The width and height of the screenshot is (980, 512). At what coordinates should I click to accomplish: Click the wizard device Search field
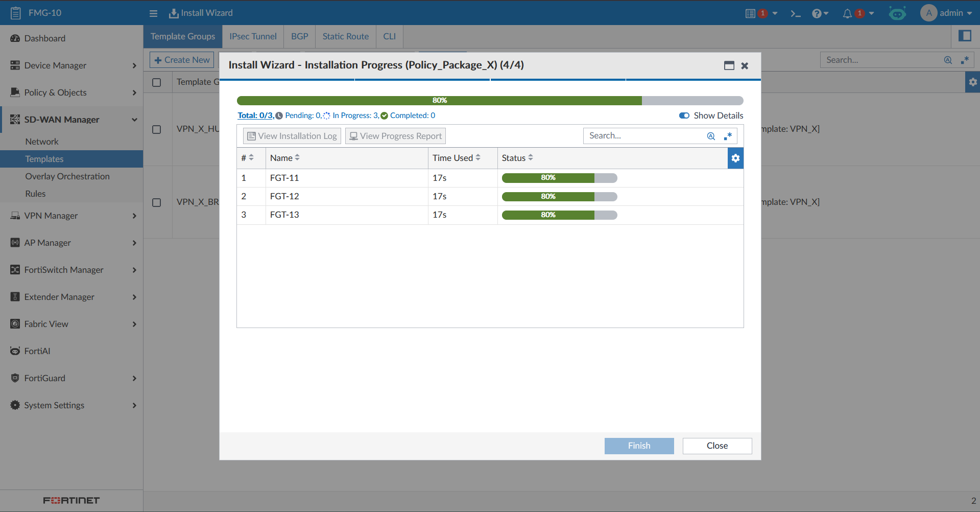click(644, 136)
